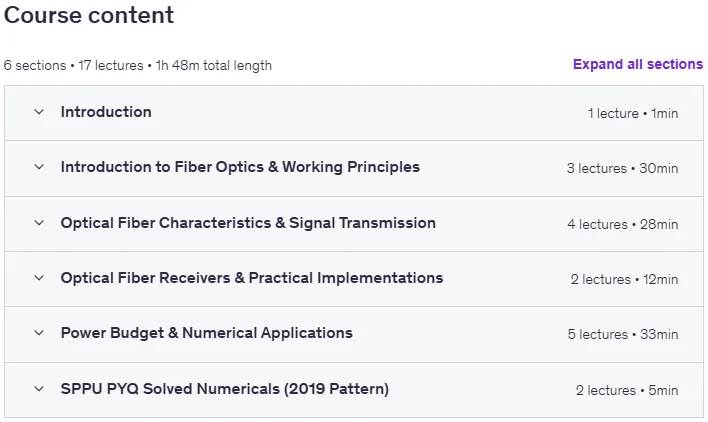Click Expand all sections link
The height and width of the screenshot is (422, 708).
point(638,64)
